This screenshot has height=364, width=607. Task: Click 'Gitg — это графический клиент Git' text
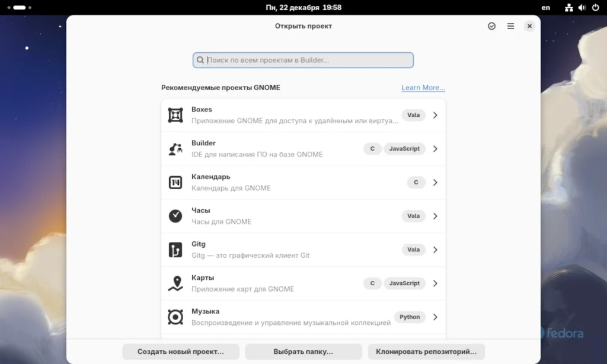click(251, 256)
